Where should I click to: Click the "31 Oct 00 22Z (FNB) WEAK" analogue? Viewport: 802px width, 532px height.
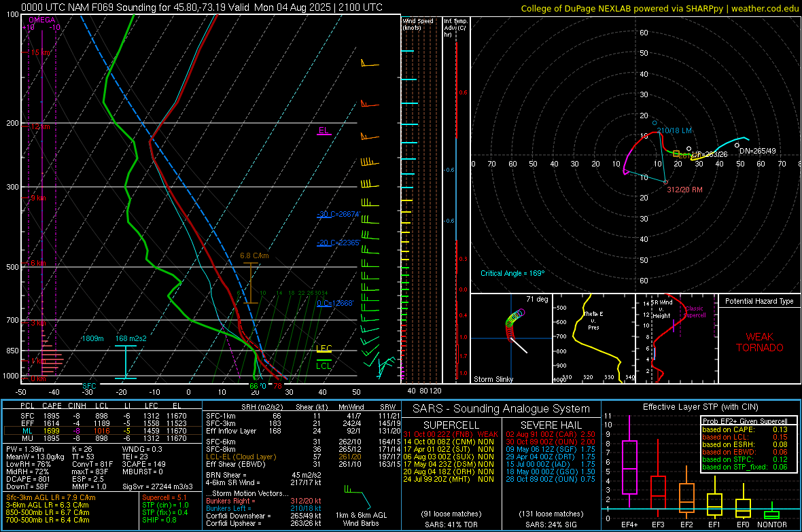450,434
